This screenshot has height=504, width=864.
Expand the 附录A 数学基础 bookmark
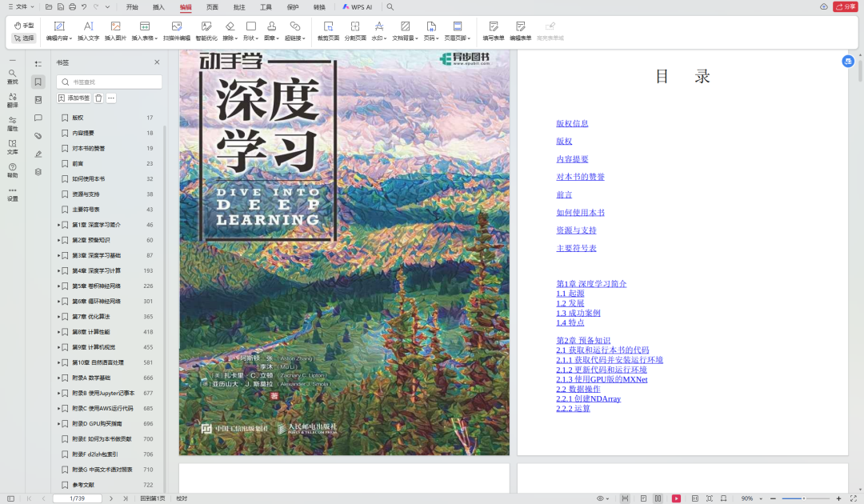pyautogui.click(x=59, y=378)
